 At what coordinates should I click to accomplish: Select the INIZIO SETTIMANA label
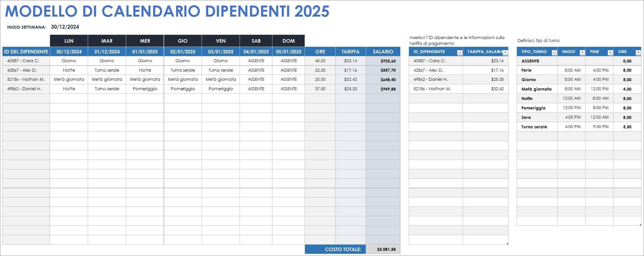(x=27, y=27)
